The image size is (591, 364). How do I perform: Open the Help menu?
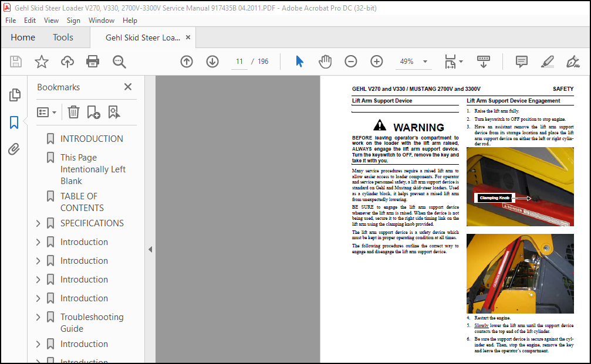130,21
